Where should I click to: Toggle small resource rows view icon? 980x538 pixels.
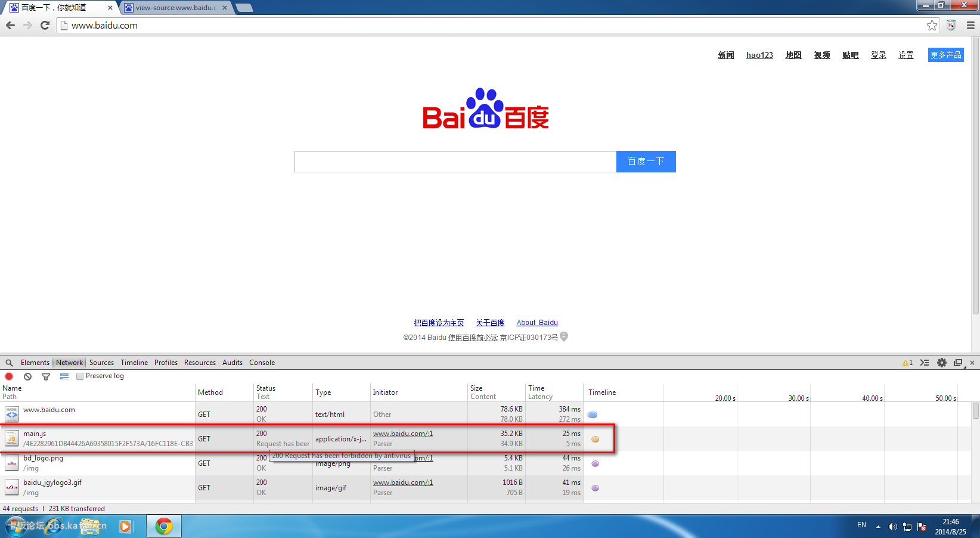tap(64, 376)
